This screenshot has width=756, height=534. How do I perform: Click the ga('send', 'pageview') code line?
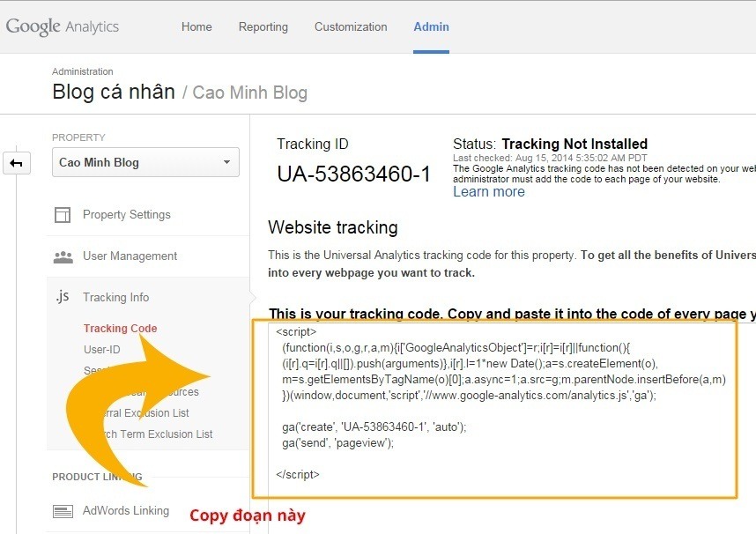click(338, 443)
